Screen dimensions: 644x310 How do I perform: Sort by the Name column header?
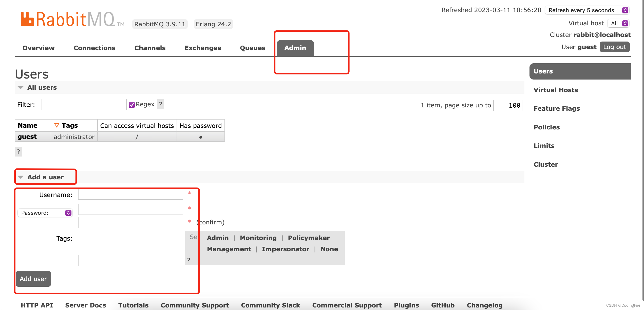coord(28,125)
